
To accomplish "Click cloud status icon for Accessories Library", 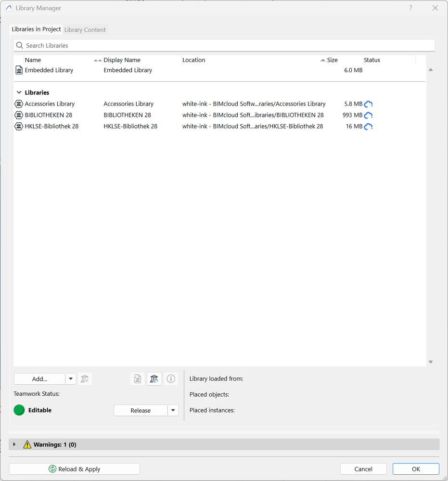I will point(368,104).
